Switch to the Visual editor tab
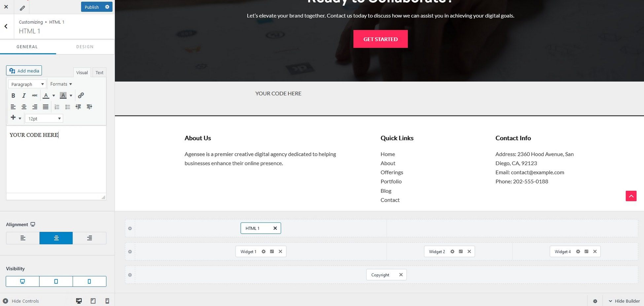Image resolution: width=644 pixels, height=306 pixels. [x=82, y=73]
